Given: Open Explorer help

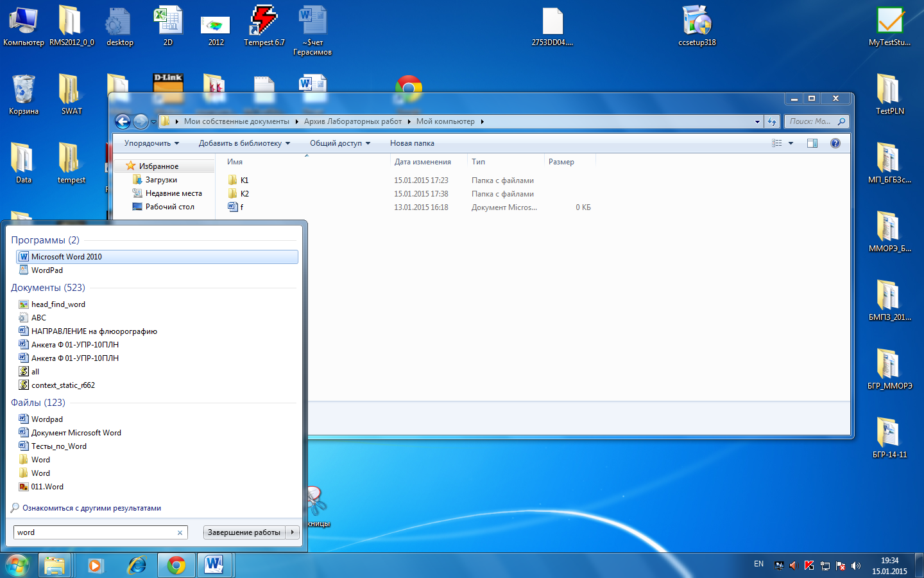Looking at the screenshot, I should pyautogui.click(x=835, y=143).
